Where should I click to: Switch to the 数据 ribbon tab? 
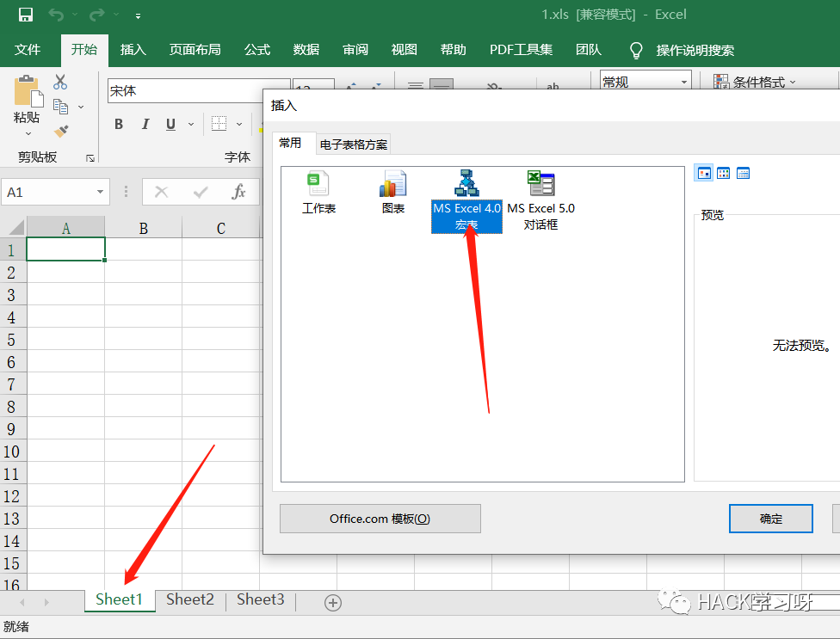click(x=306, y=50)
